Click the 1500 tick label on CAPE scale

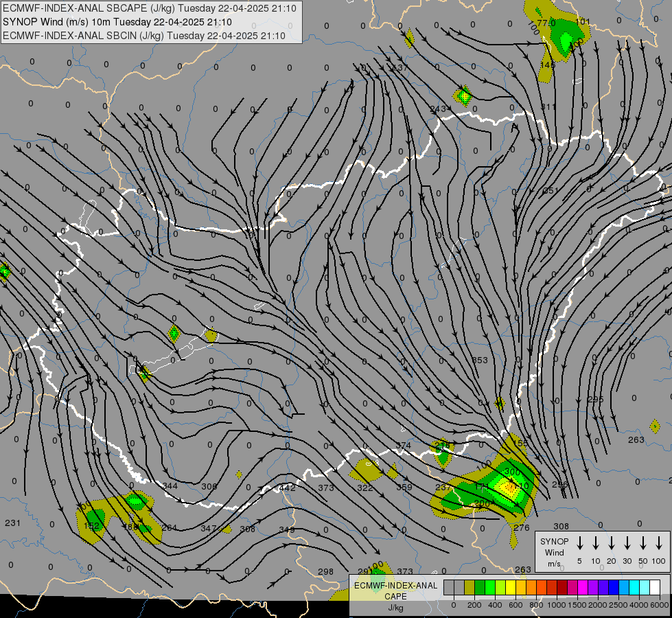pos(577,605)
